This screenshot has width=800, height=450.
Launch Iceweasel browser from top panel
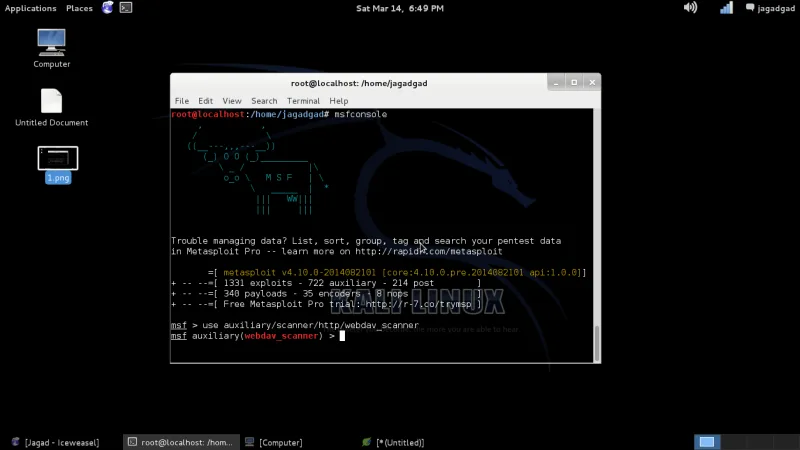[x=108, y=8]
